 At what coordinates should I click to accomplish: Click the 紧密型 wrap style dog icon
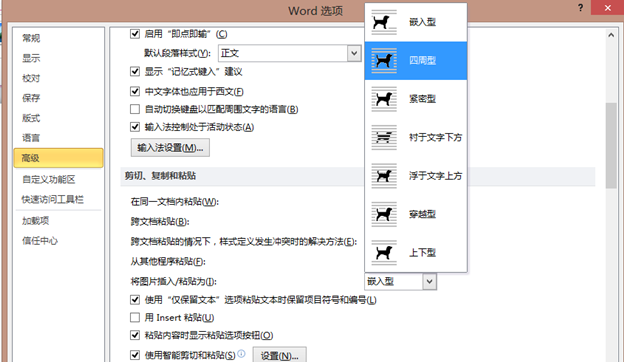pos(384,99)
